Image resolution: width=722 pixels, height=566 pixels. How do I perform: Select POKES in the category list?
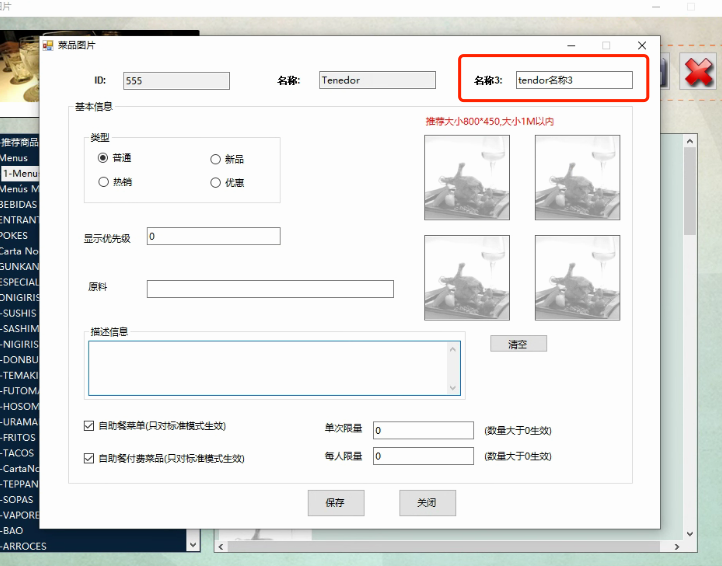14,235
